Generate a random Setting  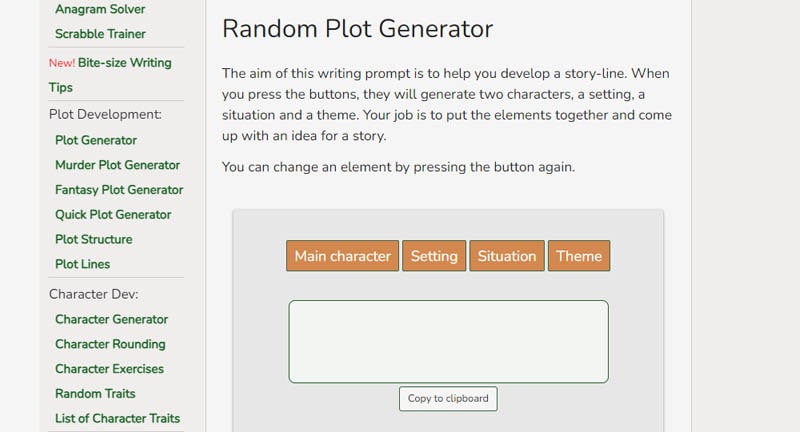[x=434, y=256]
